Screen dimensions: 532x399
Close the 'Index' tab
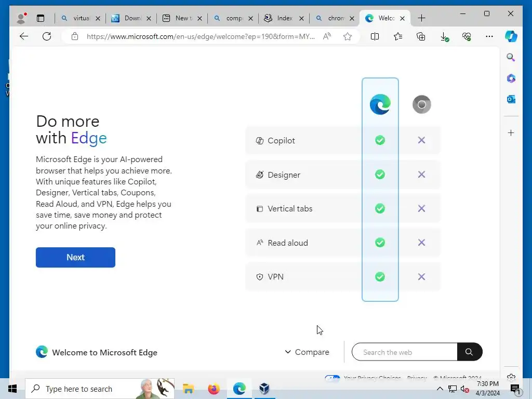(301, 18)
